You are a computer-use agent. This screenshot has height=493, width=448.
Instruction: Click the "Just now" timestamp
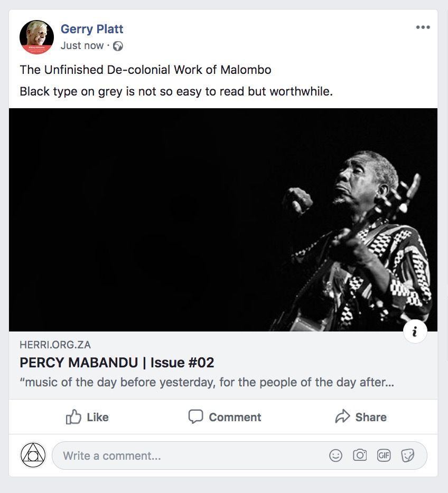[x=82, y=46]
